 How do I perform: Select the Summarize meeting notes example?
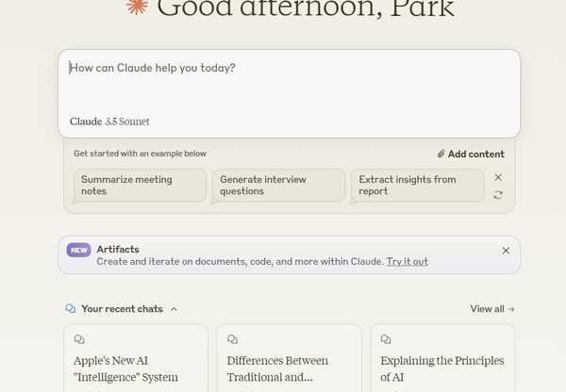point(140,185)
